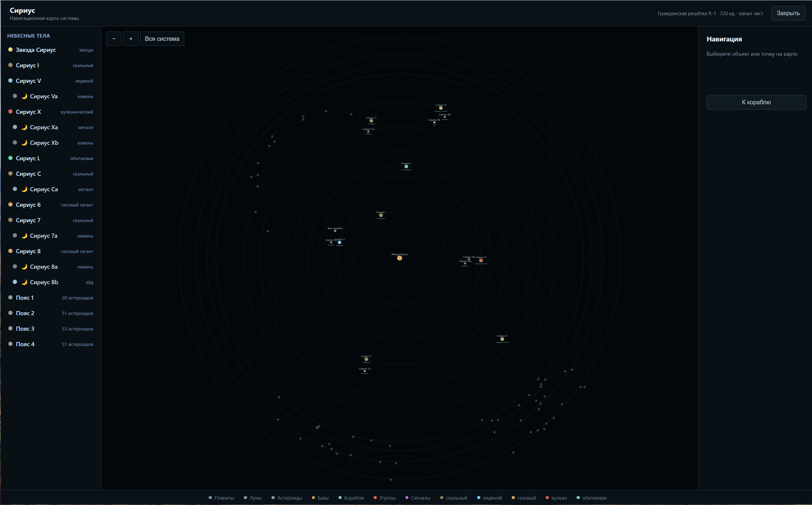Select 'Сириус 8' gas giant row
Screen dimensions: 812x505
[51, 251]
